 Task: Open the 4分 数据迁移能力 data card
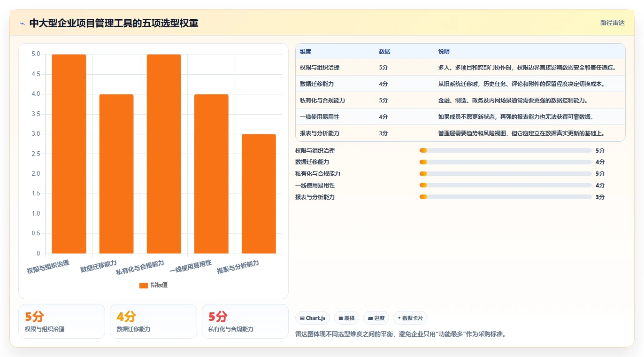(x=153, y=321)
